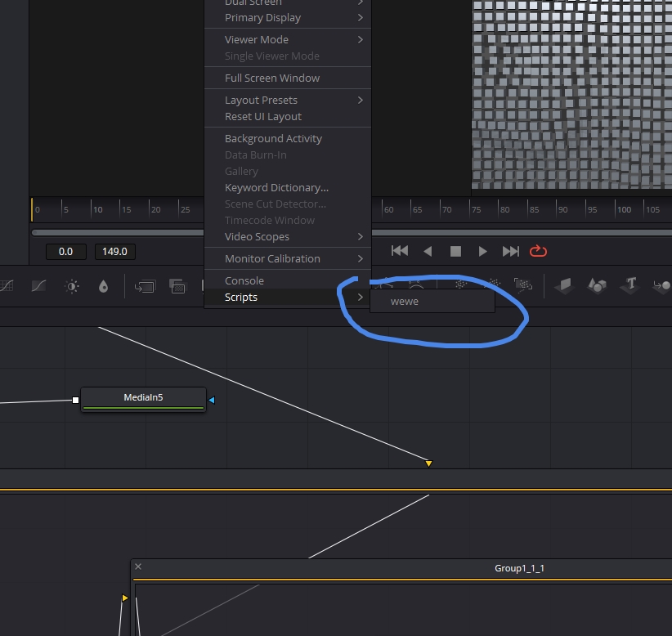
Task: Add a Brightness Contrast node from toolbar
Action: click(x=72, y=286)
